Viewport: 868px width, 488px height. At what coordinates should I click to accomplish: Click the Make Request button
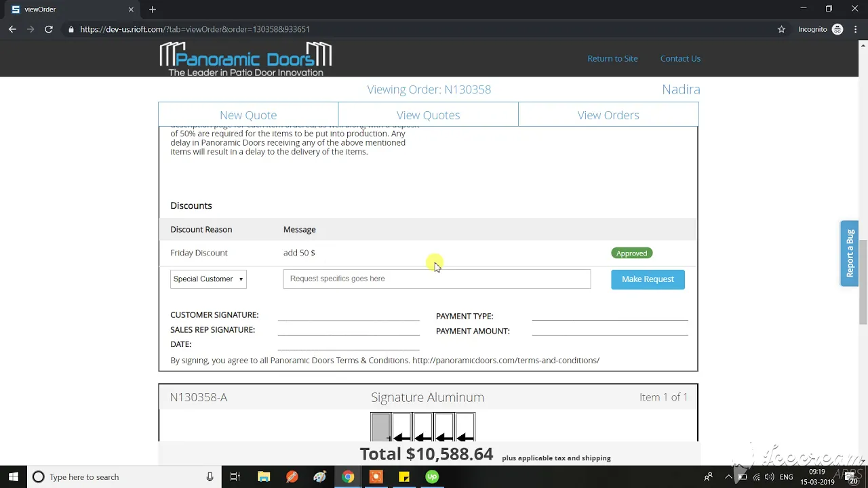[x=648, y=279]
